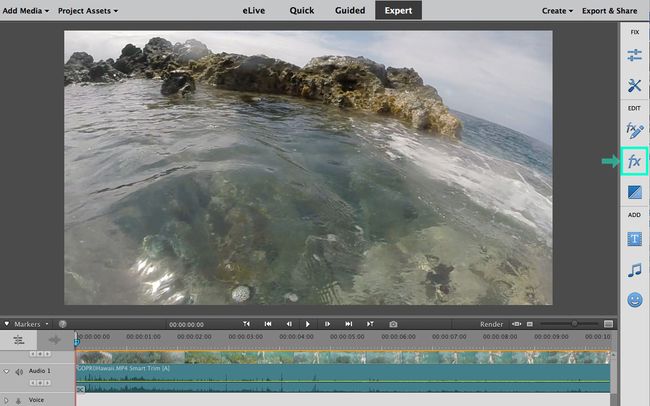Select the video clip thumbnails in timeline
Viewport: 650px width, 406px height.
(343, 357)
